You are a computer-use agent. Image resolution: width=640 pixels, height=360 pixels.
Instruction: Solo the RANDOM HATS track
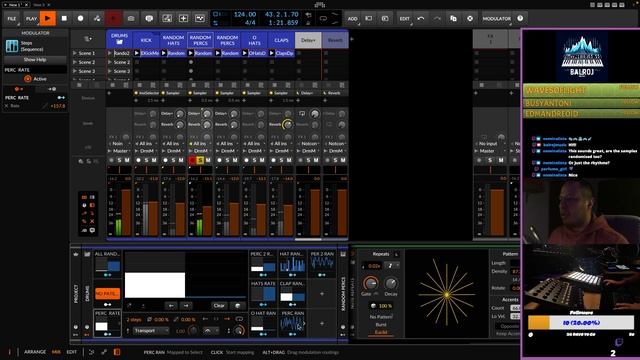coord(173,160)
